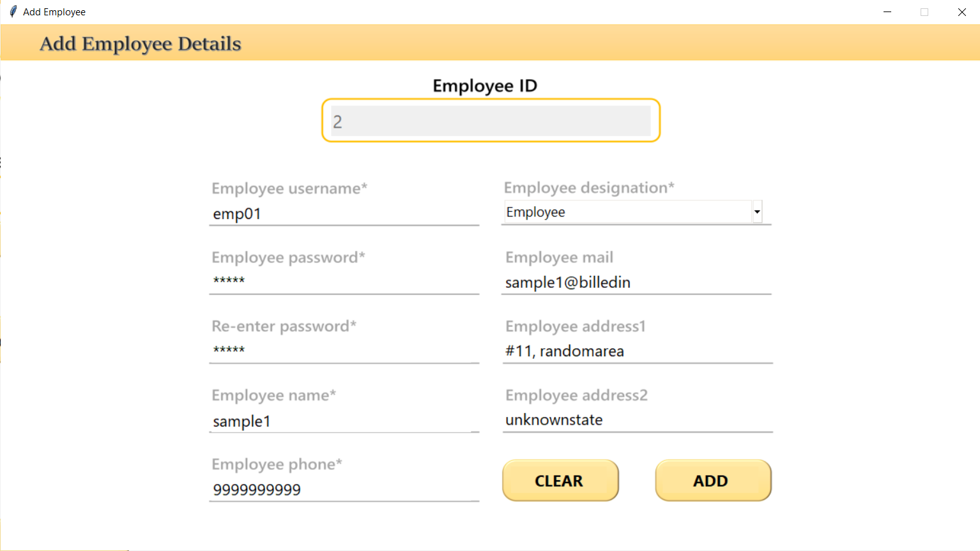
Task: Open the Employee designation dropdown arrow
Action: 757,212
